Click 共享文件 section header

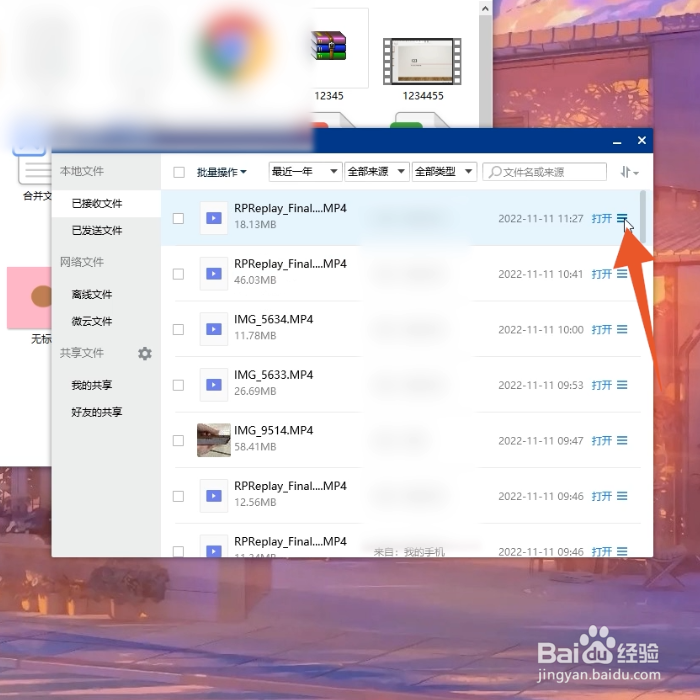pos(82,353)
